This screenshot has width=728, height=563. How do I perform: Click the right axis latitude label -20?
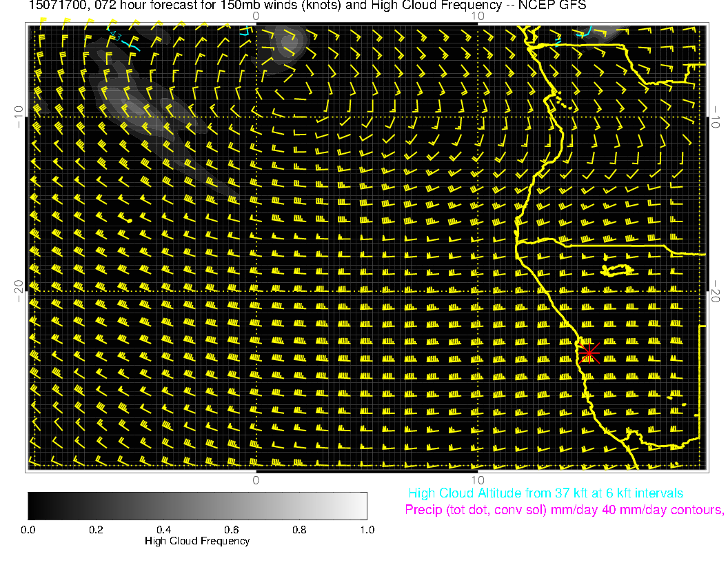[x=716, y=291]
